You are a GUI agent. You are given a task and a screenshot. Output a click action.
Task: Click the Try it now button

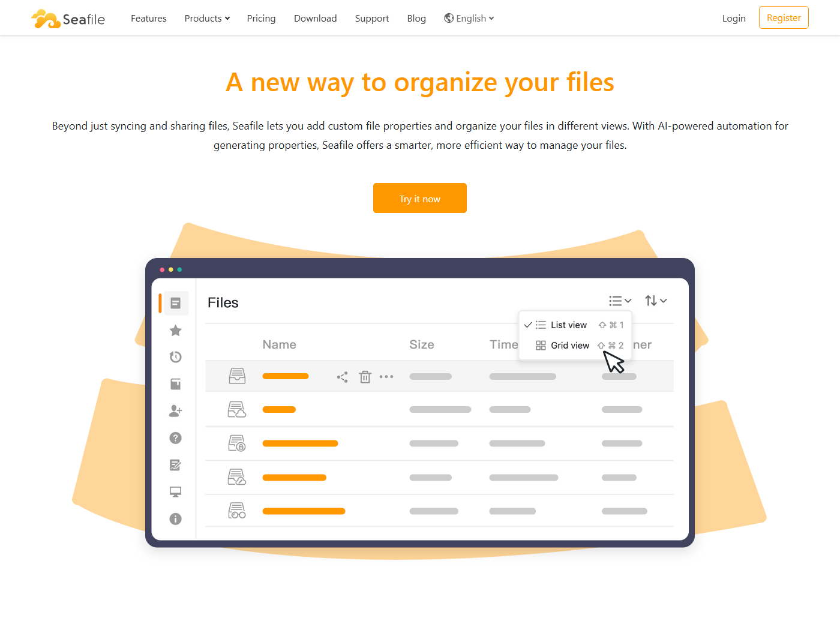pyautogui.click(x=420, y=198)
